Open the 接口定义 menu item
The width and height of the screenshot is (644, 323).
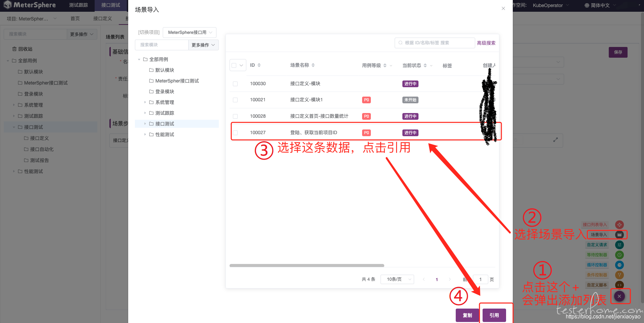coord(103,18)
